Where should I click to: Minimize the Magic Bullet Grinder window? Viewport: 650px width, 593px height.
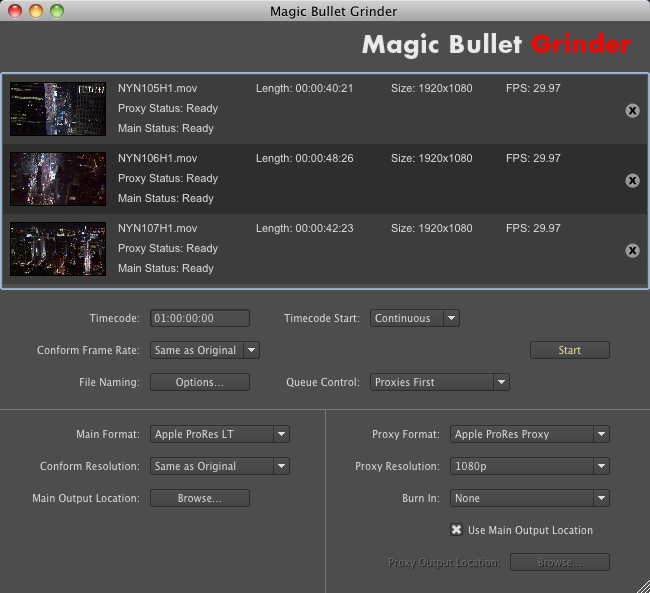pyautogui.click(x=36, y=11)
